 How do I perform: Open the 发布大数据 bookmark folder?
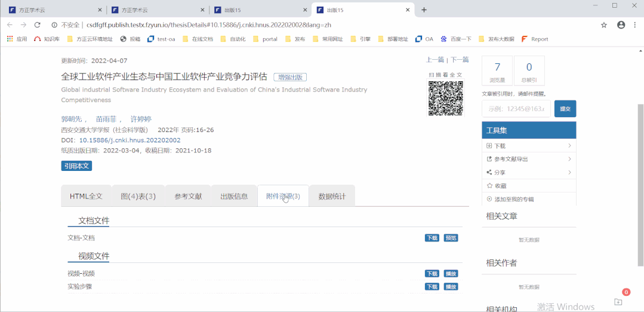tap(497, 39)
